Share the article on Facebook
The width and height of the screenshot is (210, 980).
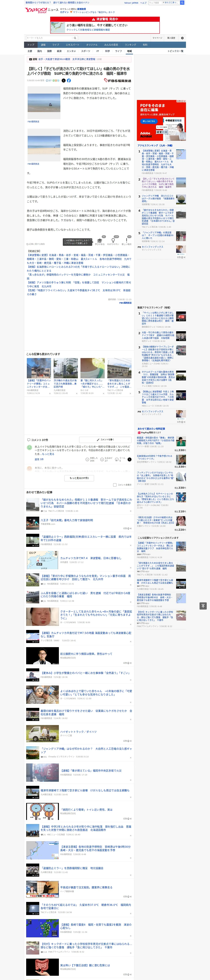point(69,81)
